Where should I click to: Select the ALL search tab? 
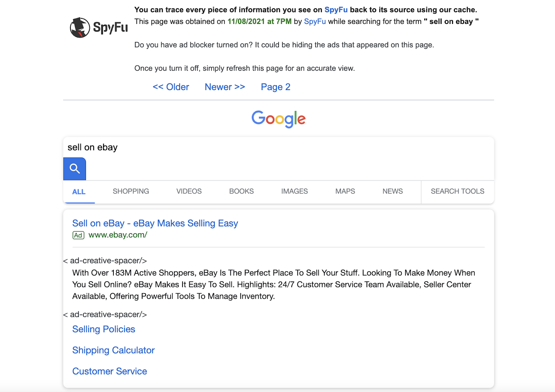point(79,192)
